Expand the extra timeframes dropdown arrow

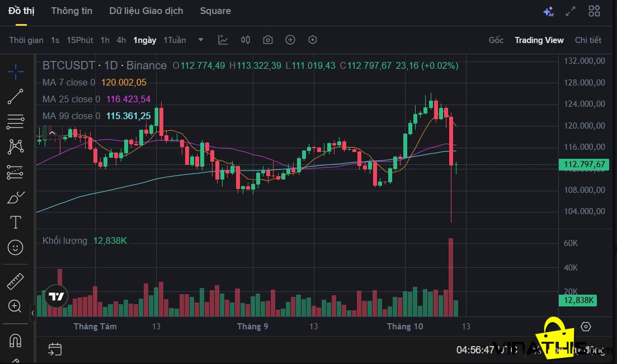click(x=200, y=40)
